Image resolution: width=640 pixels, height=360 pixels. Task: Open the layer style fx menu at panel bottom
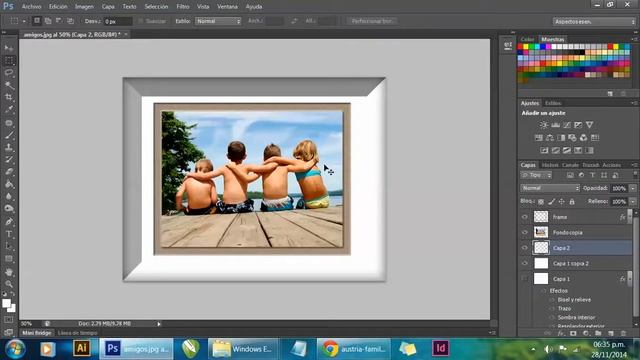click(x=561, y=333)
